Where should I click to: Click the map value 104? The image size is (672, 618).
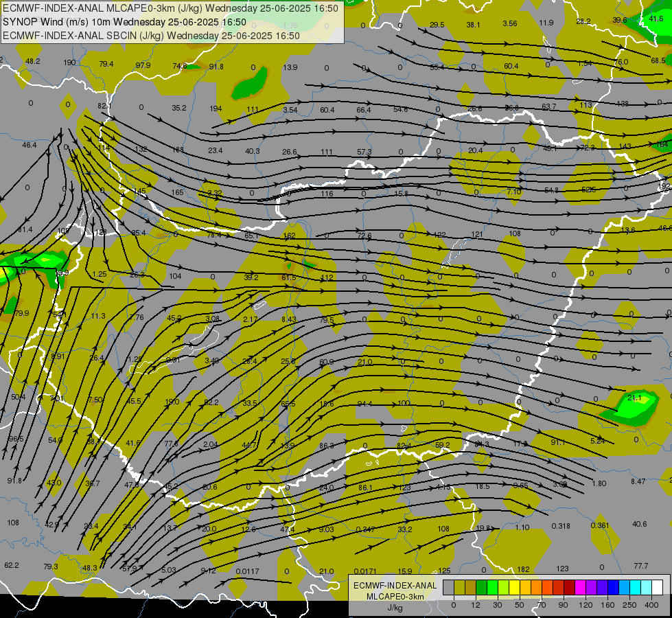click(x=175, y=276)
